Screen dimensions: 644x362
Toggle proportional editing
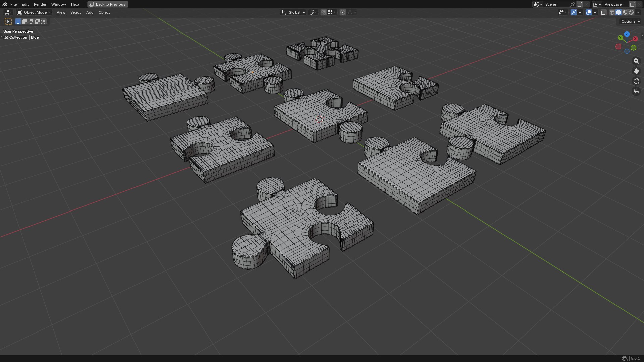(x=342, y=12)
